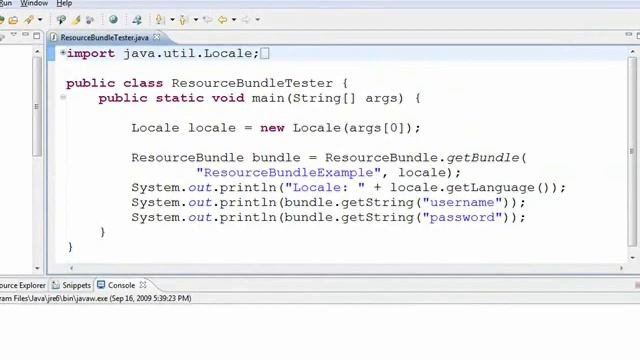Minimize the editor area
Viewport: 640px width, 360px height.
629,35
